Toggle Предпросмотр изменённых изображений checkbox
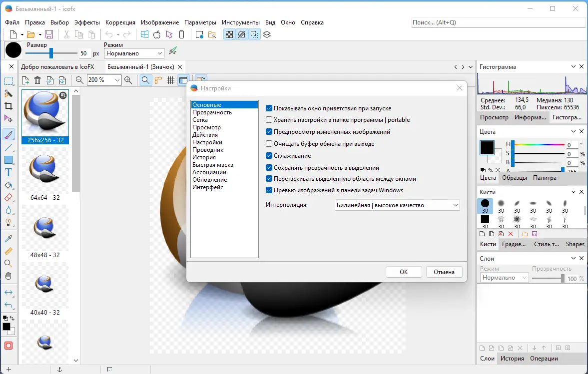Image resolution: width=588 pixels, height=374 pixels. coord(269,132)
